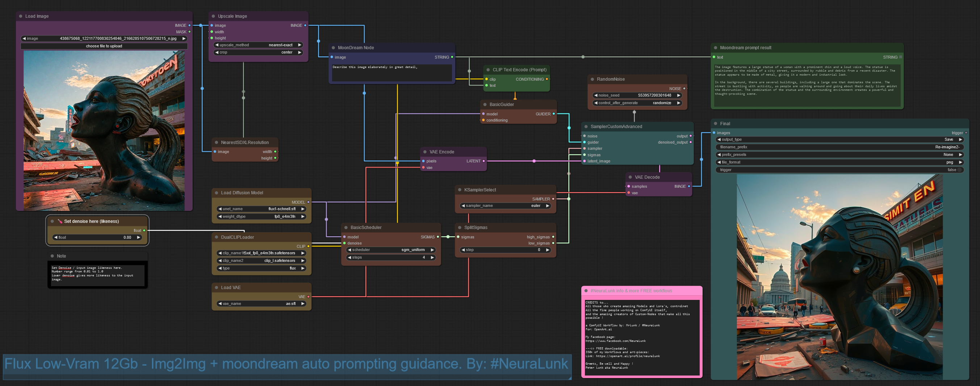Decrease steps value with left arrow in BasicScheduler

click(349, 257)
